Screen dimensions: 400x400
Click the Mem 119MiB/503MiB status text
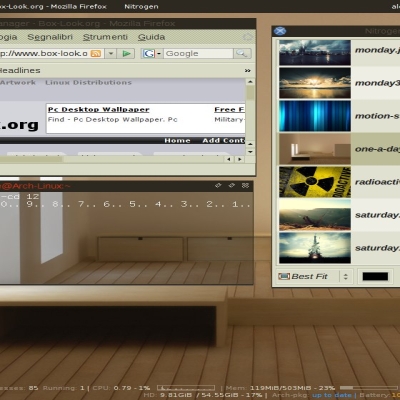[x=280, y=388]
